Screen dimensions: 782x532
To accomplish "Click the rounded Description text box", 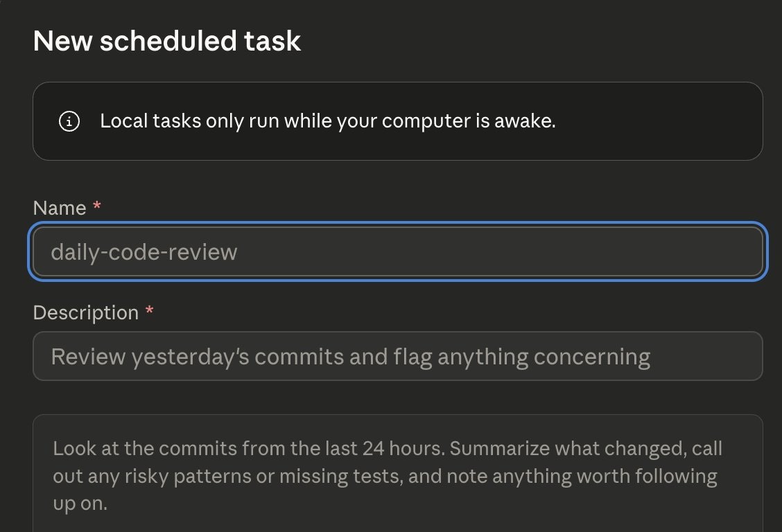I will [399, 356].
